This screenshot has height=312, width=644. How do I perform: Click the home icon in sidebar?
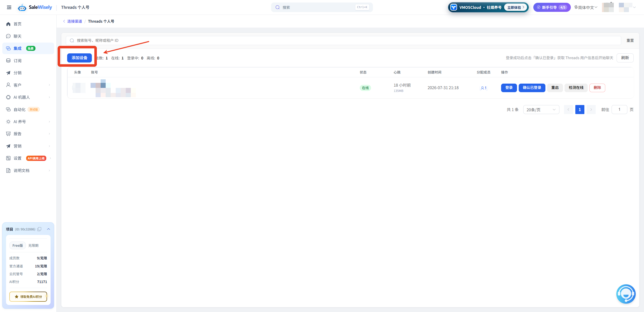[8, 24]
